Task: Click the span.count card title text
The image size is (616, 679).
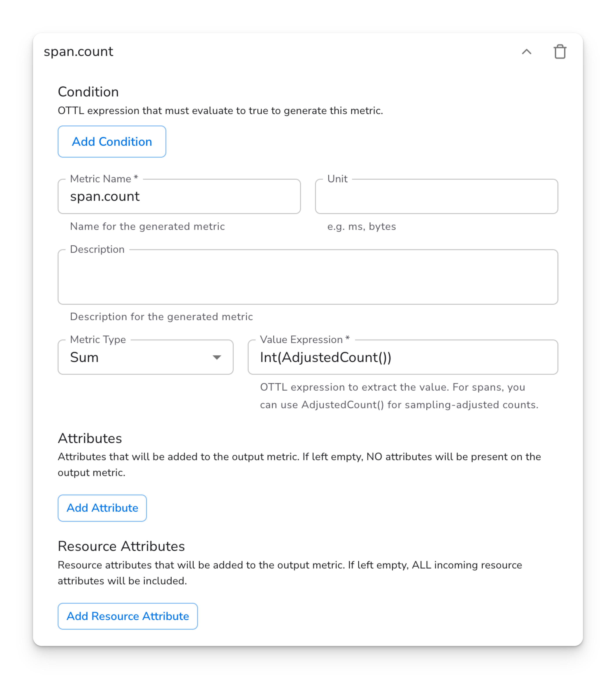Action: [79, 52]
